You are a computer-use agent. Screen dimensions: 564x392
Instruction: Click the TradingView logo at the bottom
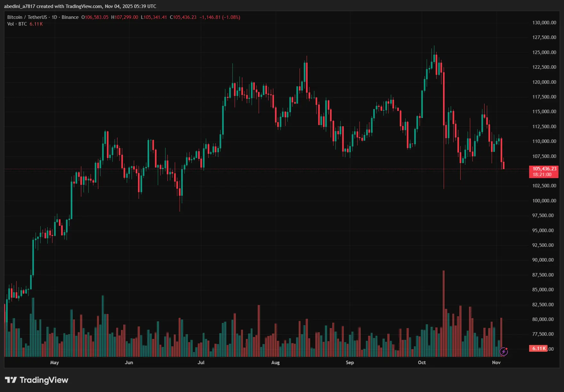tap(36, 380)
